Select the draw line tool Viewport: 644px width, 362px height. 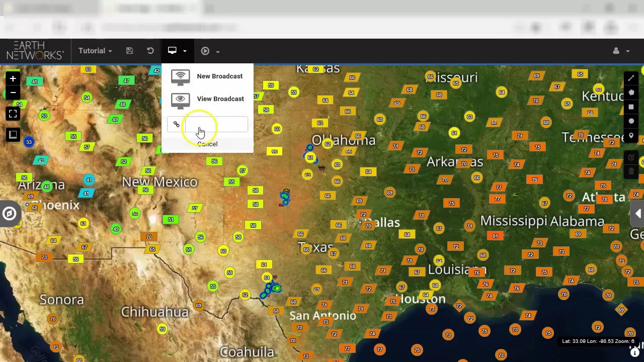(x=631, y=78)
